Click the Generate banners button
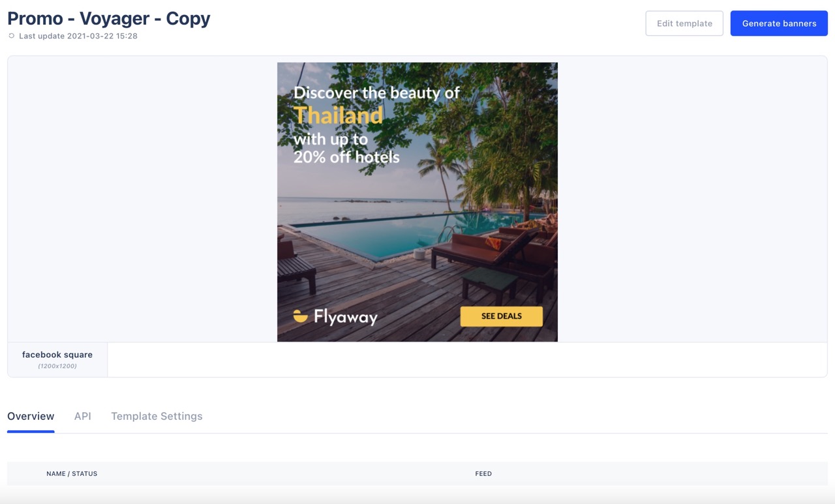This screenshot has width=835, height=504. point(779,23)
